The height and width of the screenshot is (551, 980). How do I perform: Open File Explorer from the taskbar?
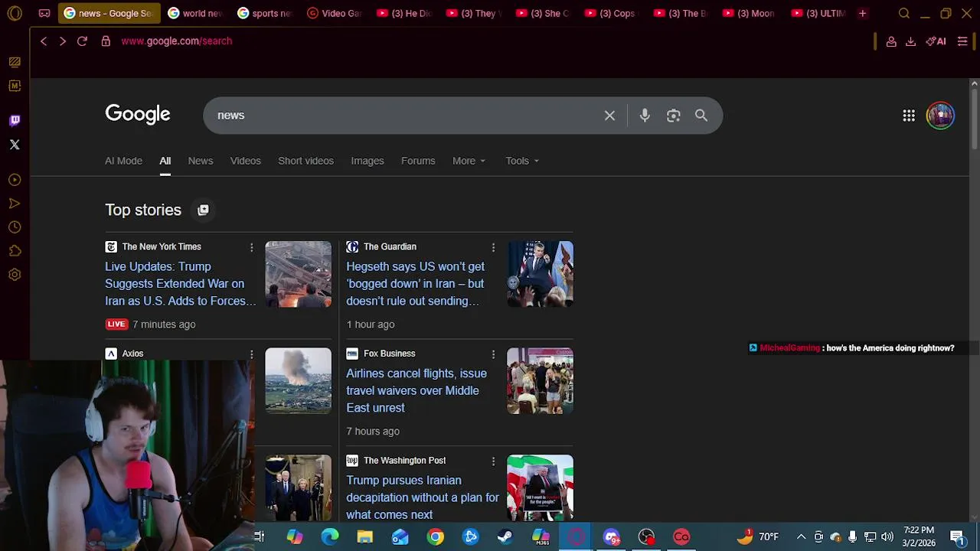pyautogui.click(x=364, y=536)
